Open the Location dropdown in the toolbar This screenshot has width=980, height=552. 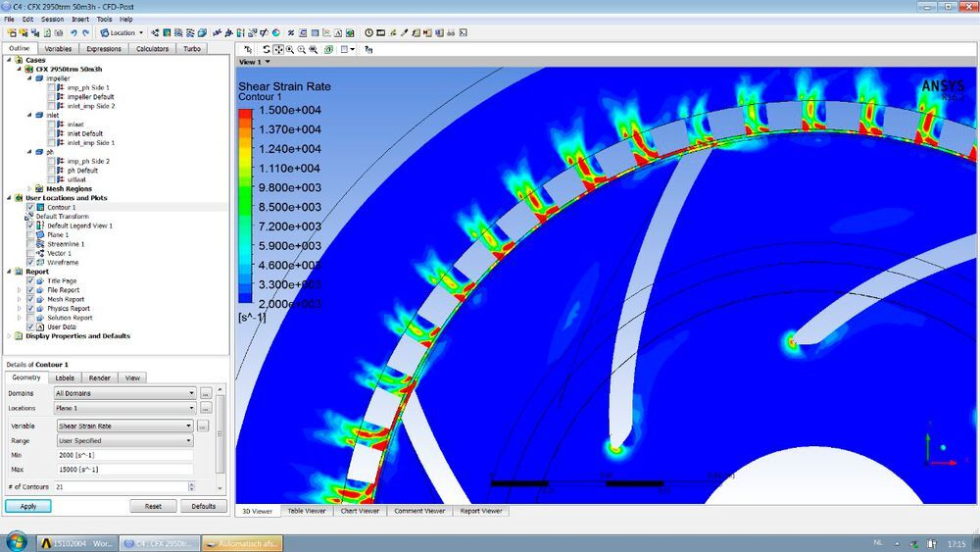(x=122, y=32)
